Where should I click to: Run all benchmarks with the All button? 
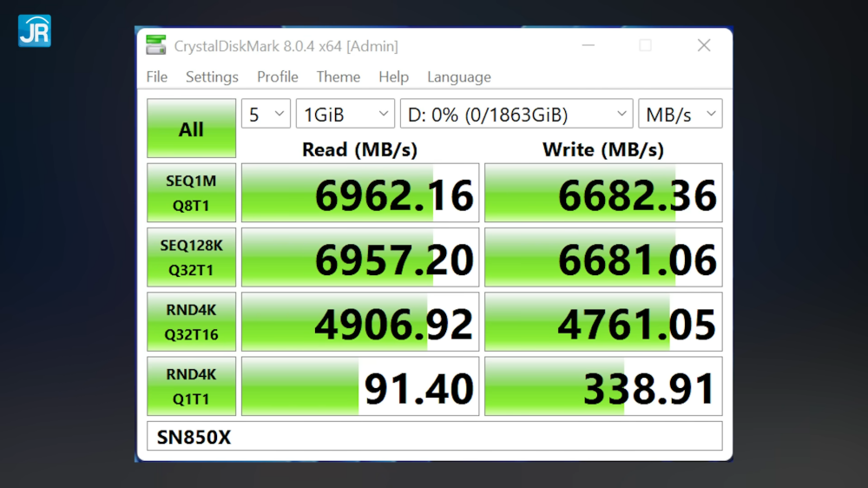192,129
